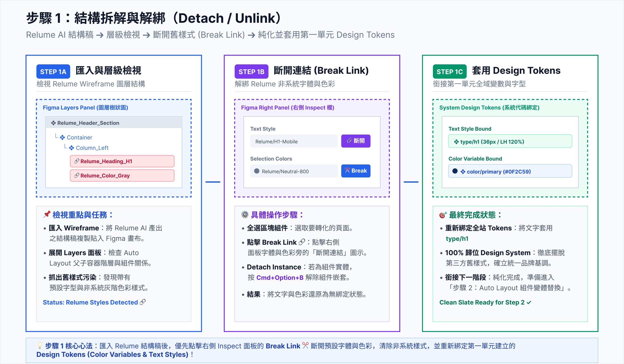Select the Column_Left layer name
Screen dimensions: 624x364
click(x=92, y=148)
